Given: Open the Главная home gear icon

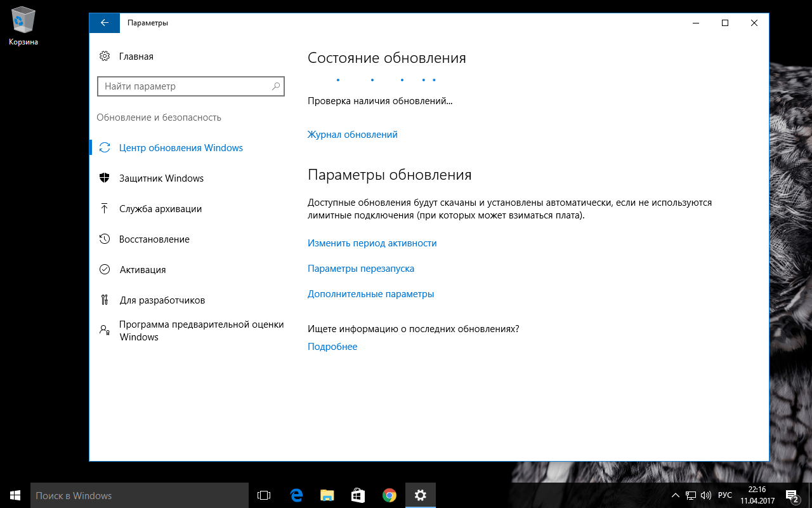Looking at the screenshot, I should coord(105,57).
